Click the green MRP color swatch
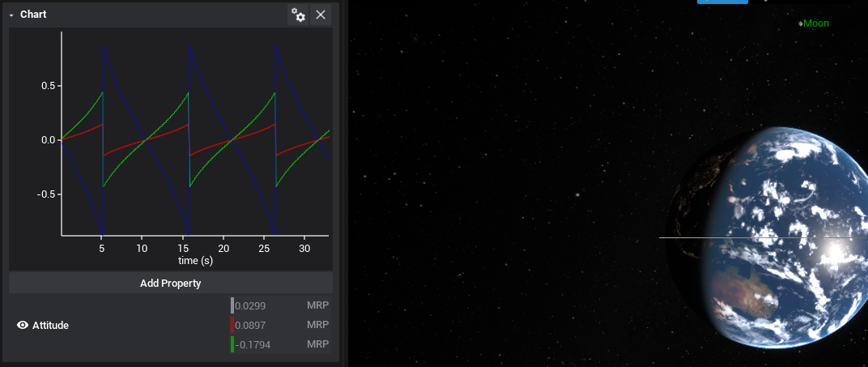 (232, 344)
